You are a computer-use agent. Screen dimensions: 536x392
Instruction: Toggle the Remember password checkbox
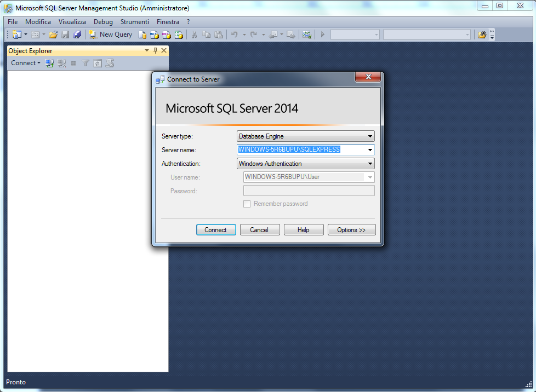click(x=247, y=204)
